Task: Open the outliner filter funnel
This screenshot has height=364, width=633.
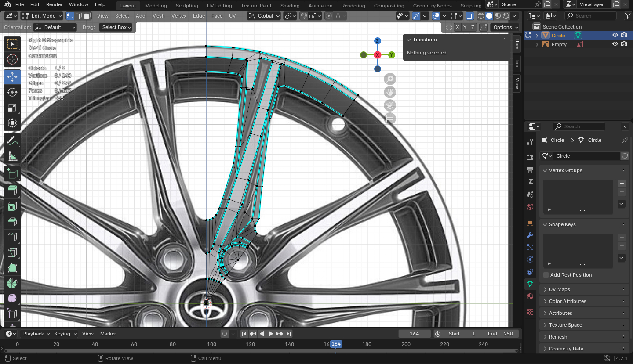Action: pyautogui.click(x=628, y=16)
